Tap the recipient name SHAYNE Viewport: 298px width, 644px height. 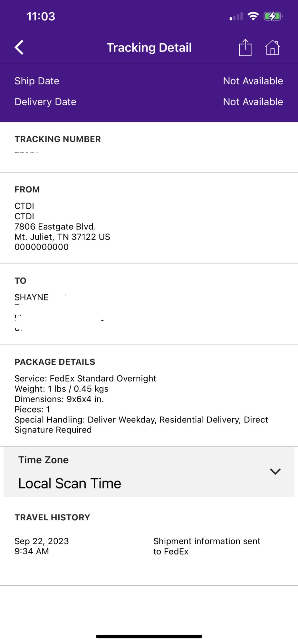click(32, 297)
